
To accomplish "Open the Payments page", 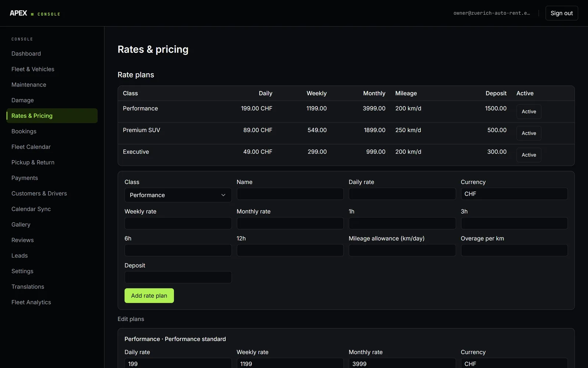I will pos(52,178).
